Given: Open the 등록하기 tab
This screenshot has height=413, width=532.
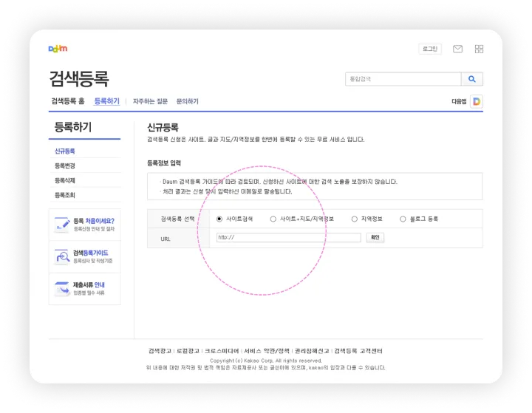Looking at the screenshot, I should (106, 101).
